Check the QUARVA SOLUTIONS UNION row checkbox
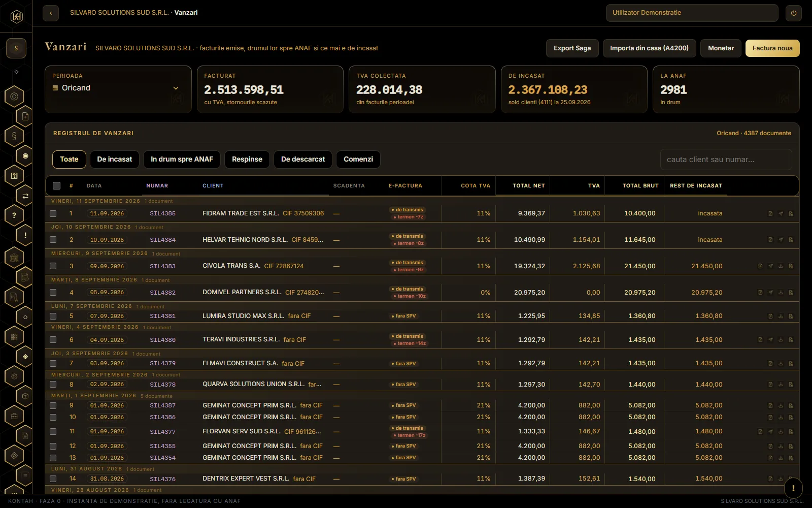The height and width of the screenshot is (508, 812). click(x=53, y=385)
